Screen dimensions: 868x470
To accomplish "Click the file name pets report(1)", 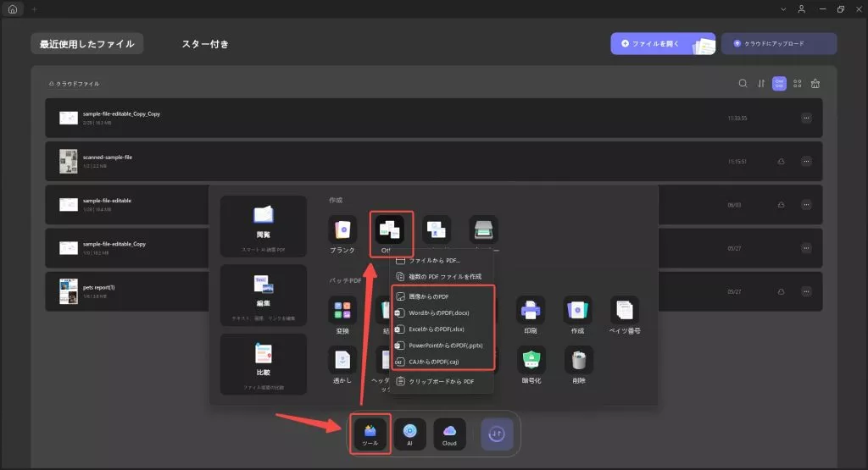I will [x=98, y=288].
